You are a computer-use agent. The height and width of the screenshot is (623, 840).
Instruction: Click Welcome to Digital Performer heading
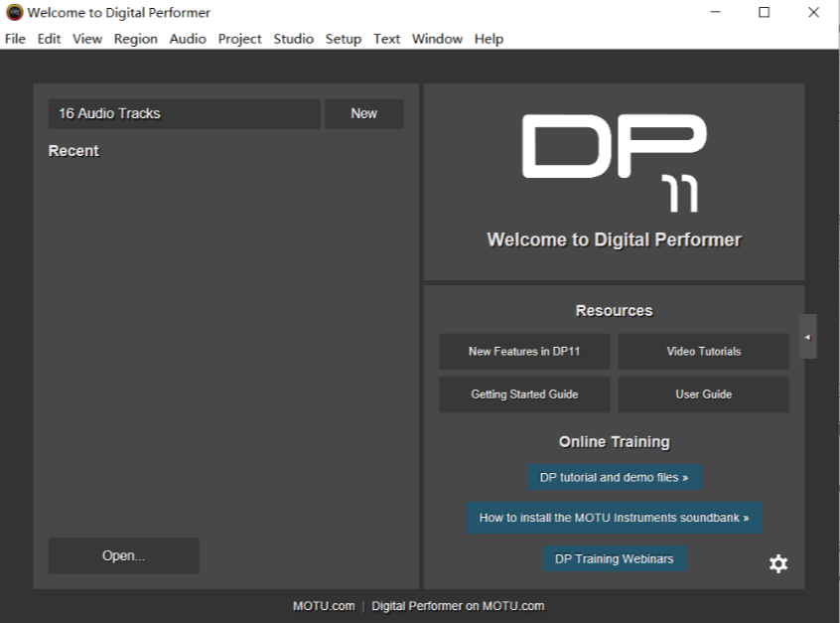614,239
